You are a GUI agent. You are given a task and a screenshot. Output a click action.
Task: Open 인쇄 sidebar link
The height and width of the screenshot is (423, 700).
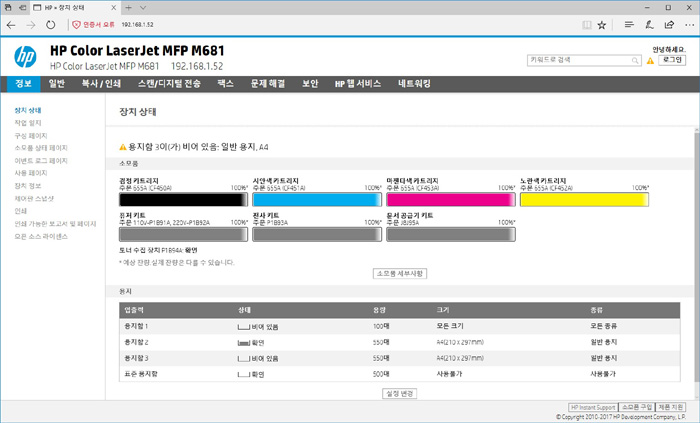click(21, 211)
